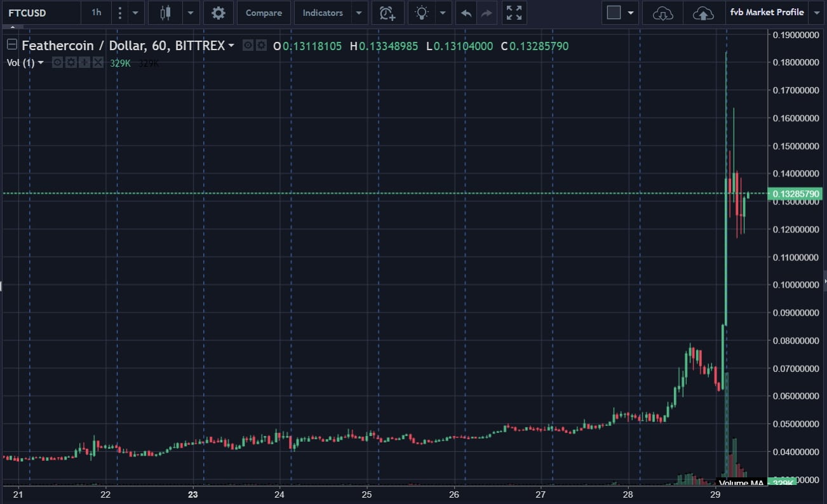This screenshot has width=827, height=504.
Task: Load chart layout via cloud download icon
Action: coord(663,13)
